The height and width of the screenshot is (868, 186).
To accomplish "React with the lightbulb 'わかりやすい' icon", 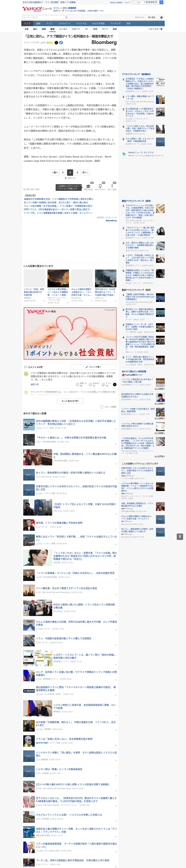I will pyautogui.click(x=100, y=186).
